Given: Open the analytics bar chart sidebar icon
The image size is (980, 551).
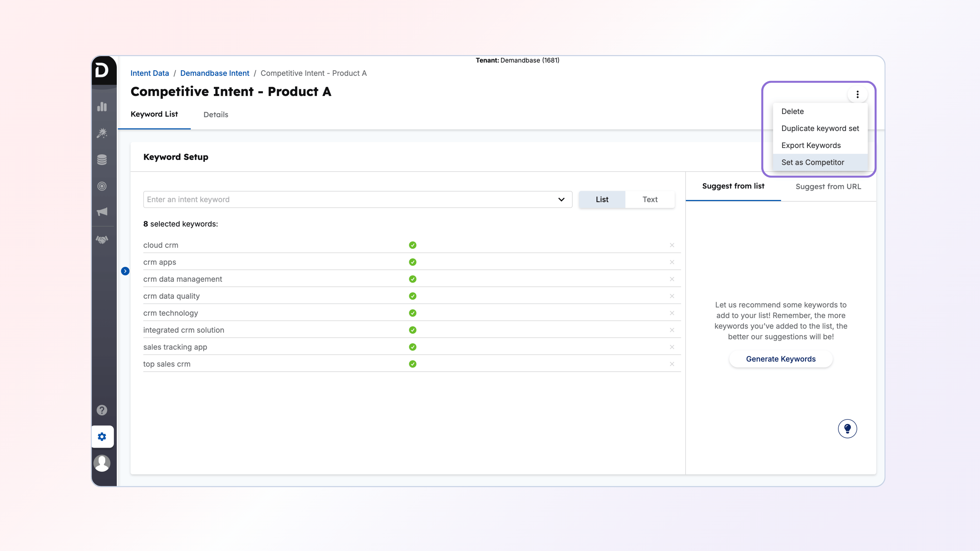Looking at the screenshot, I should [x=102, y=107].
